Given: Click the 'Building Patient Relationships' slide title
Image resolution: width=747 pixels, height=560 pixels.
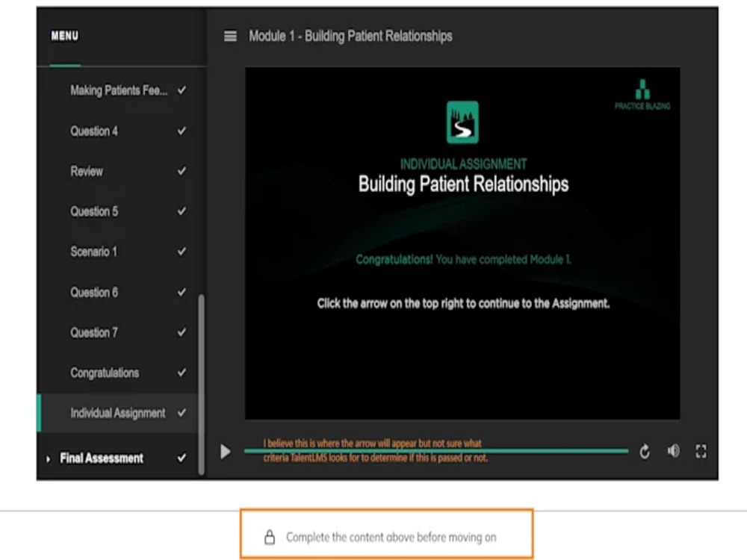Looking at the screenshot, I should (463, 184).
